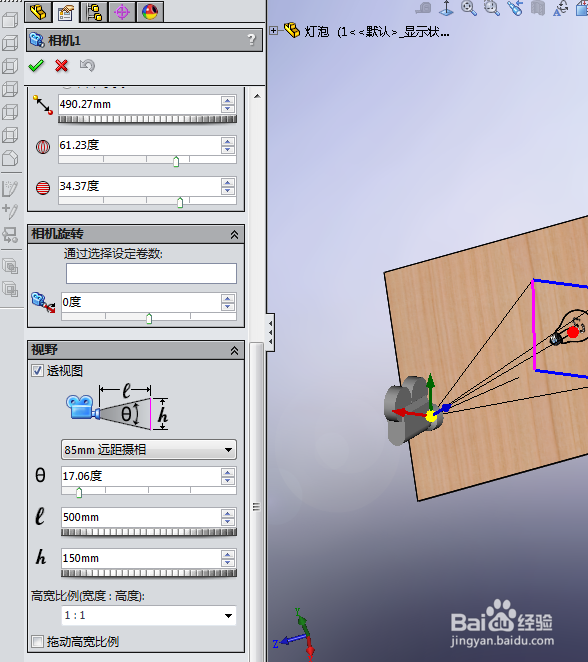This screenshot has height=662, width=588.
Task: Increase the 150mm view height
Action: click(228, 554)
